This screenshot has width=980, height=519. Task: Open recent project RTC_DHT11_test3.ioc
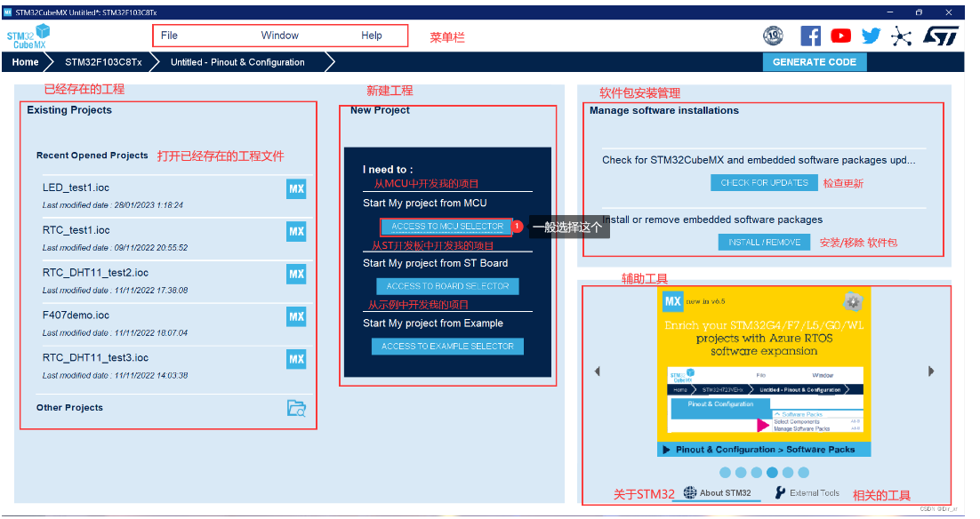(95, 357)
